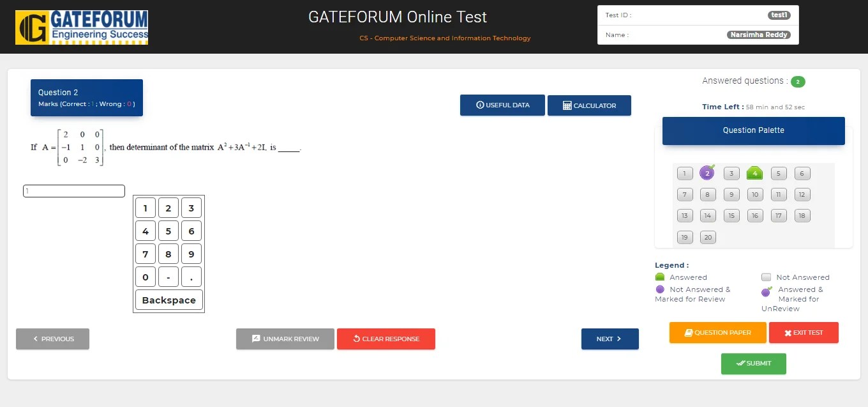868x407 pixels.
Task: Click the Question Palette title bar
Action: [753, 130]
